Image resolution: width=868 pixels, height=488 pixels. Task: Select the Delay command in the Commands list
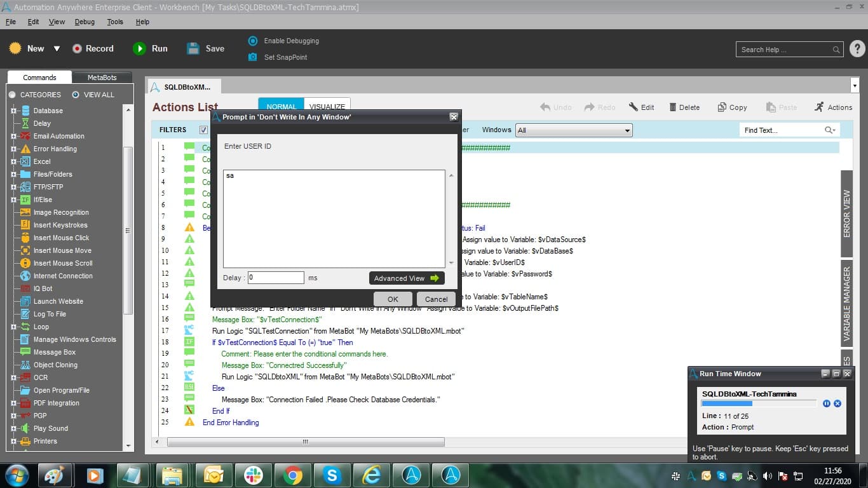tap(42, 123)
